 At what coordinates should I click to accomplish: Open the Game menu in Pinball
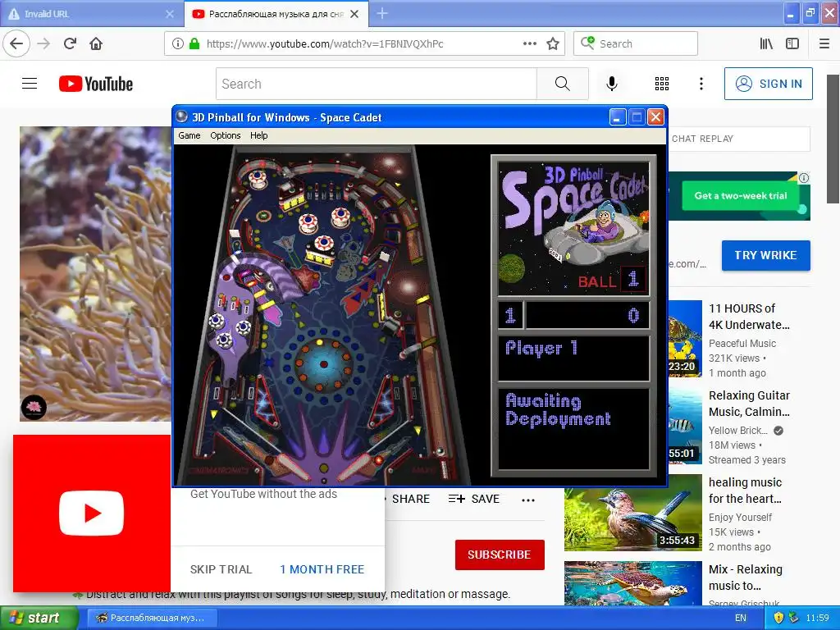(189, 135)
